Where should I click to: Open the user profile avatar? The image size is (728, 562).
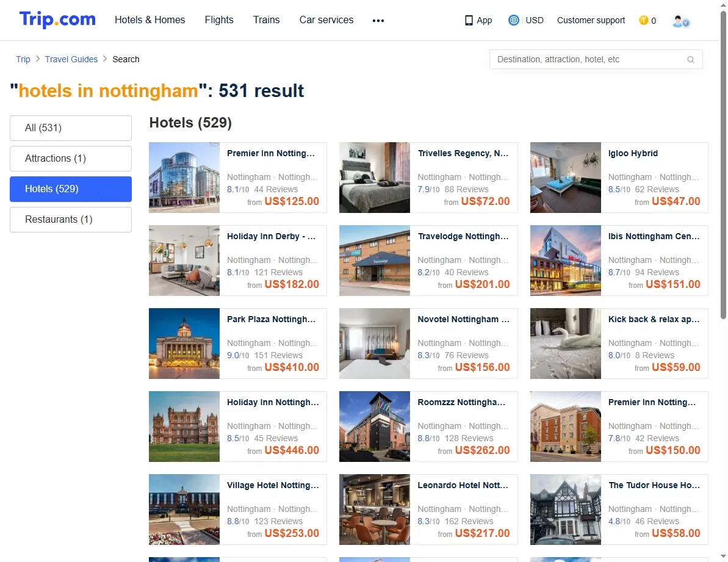[x=680, y=21]
